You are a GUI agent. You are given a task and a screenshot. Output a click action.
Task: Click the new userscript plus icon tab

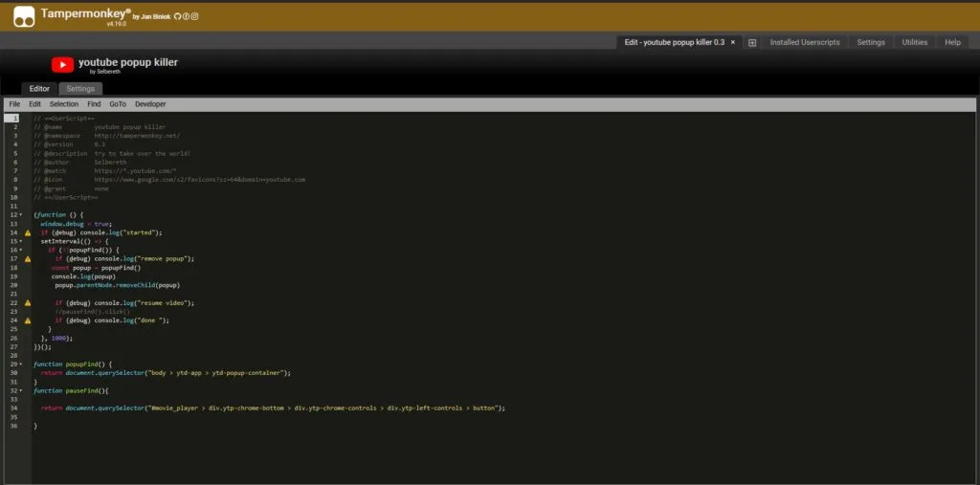point(752,42)
